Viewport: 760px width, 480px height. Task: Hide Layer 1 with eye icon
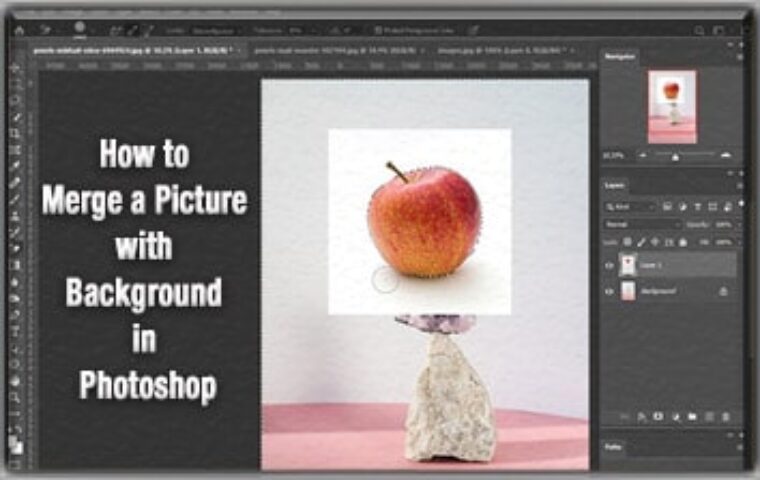click(x=610, y=265)
